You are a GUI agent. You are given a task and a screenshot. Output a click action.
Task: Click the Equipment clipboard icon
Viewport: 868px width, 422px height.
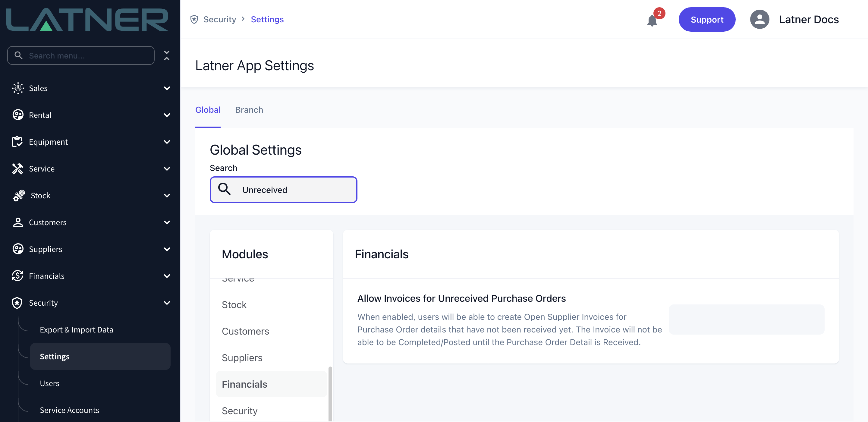(17, 142)
